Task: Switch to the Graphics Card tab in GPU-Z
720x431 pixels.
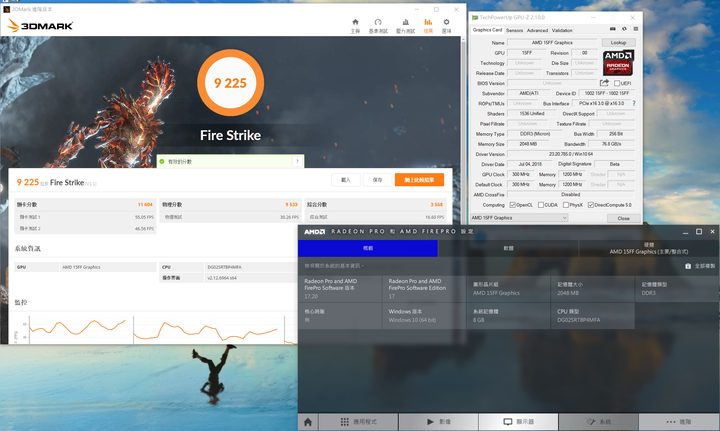Action: tap(487, 30)
